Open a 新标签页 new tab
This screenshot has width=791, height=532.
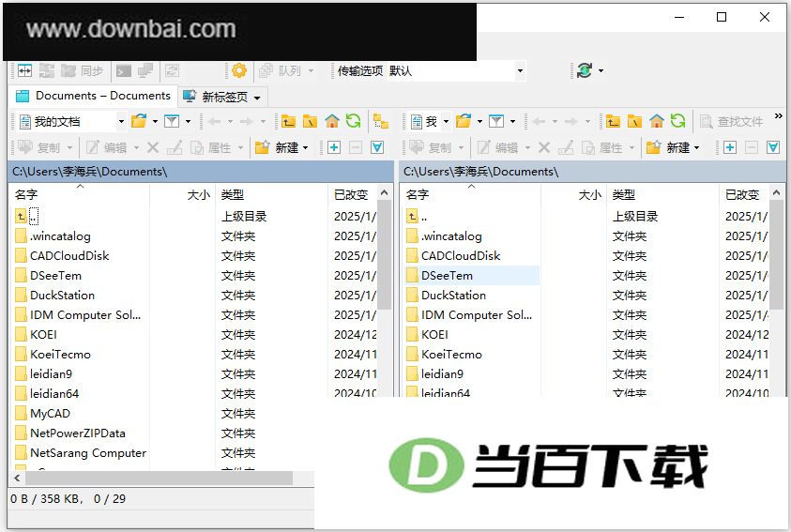[217, 97]
